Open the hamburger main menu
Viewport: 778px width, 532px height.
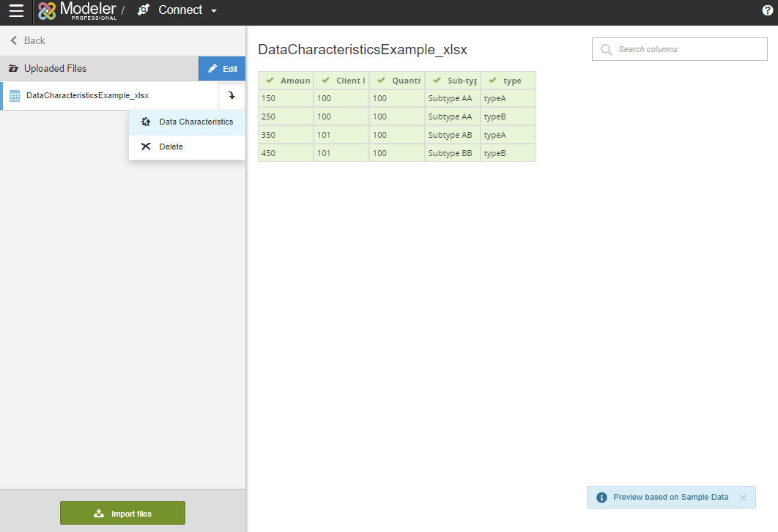16,11
